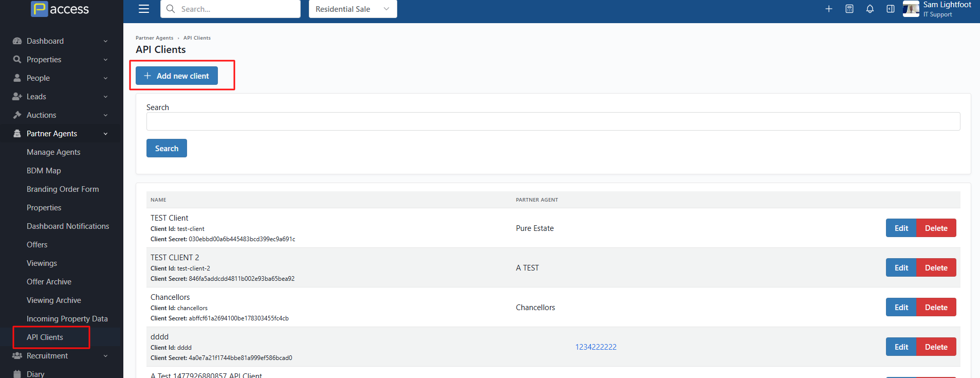Open the Residential Sale dropdown
Image resolution: width=980 pixels, height=378 pixels.
(x=353, y=9)
